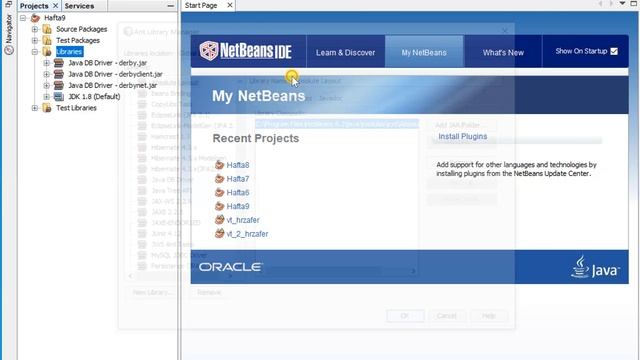The width and height of the screenshot is (640, 360).
Task: Click the Hafta9 project coffee-cup icon in tree
Action: pos(36,18)
